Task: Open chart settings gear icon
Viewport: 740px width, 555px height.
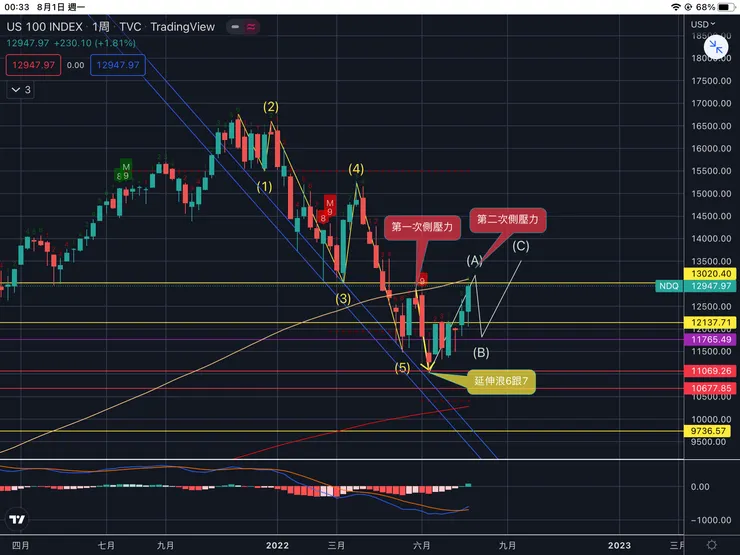Action: pos(712,545)
